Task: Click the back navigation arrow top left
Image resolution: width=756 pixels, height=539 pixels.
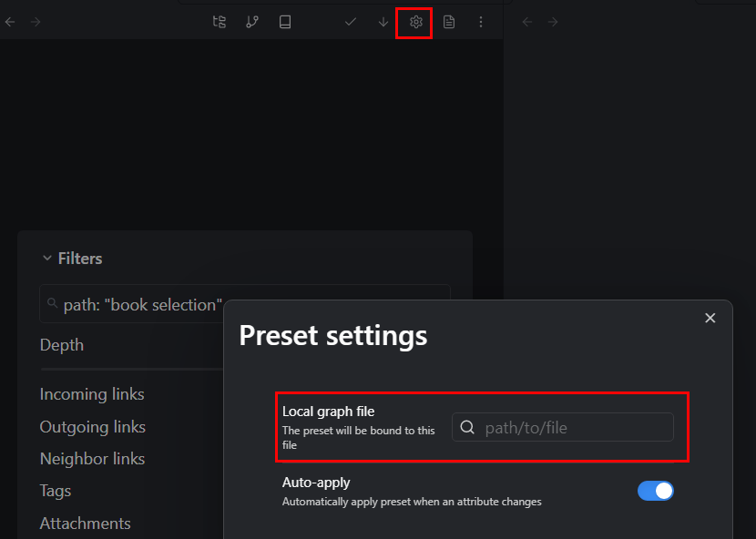Action: (9, 21)
